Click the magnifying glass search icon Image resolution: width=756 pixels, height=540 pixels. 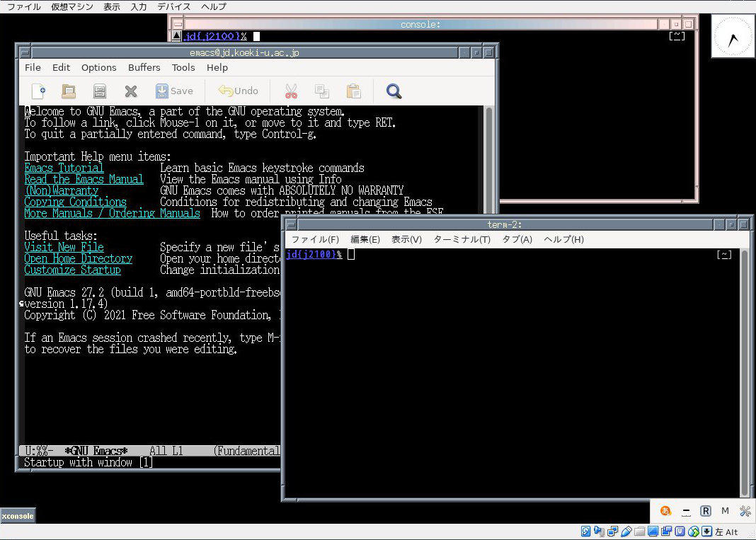tap(394, 91)
